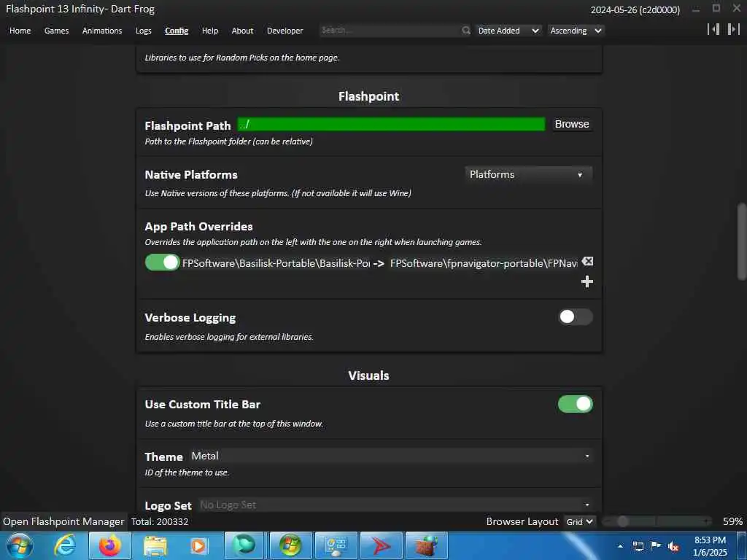
Task: Edit the fpnavigator-portable override path field
Action: pyautogui.click(x=484, y=263)
